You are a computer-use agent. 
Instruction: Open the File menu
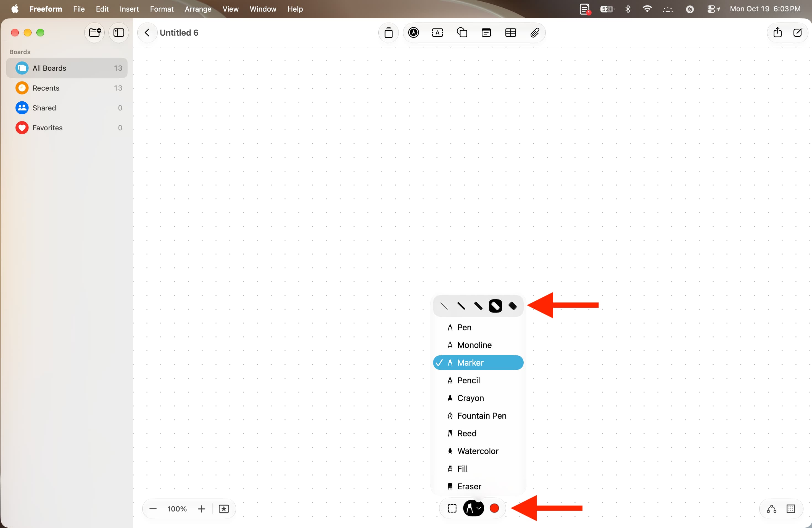click(x=79, y=9)
